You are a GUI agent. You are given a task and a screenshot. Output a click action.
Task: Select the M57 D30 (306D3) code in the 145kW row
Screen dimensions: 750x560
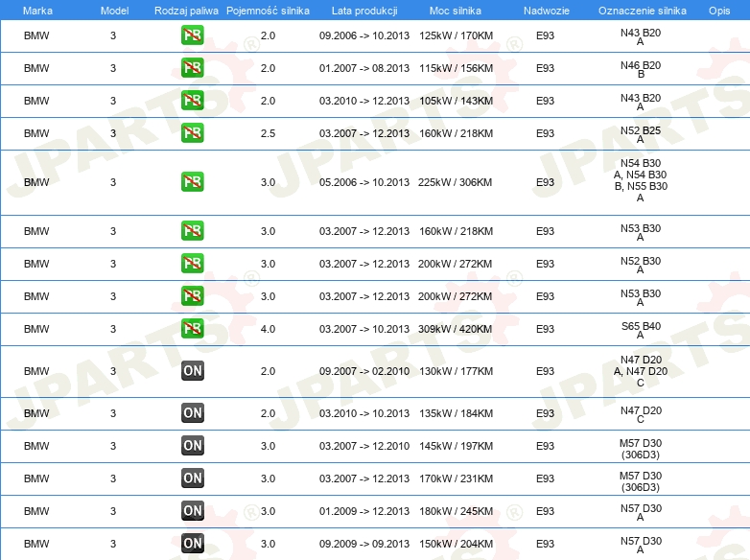click(x=641, y=449)
